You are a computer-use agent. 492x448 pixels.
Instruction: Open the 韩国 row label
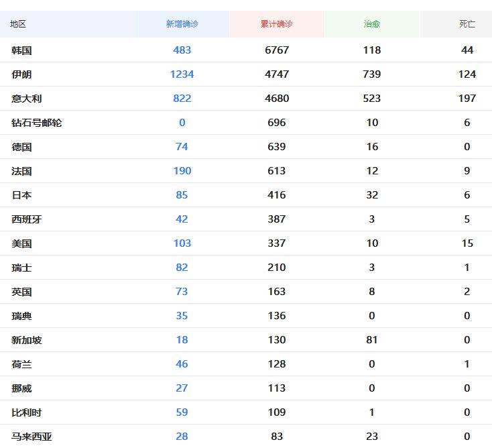click(21, 50)
